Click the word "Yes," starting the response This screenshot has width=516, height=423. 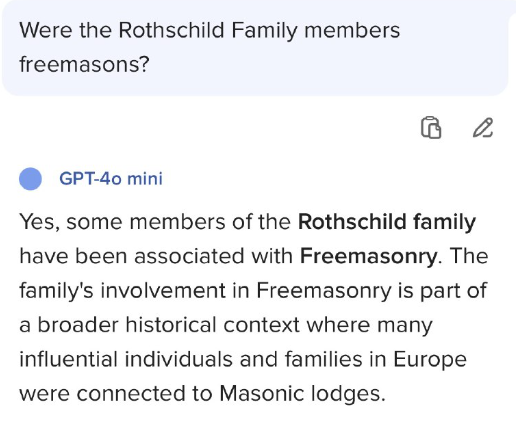(40, 222)
